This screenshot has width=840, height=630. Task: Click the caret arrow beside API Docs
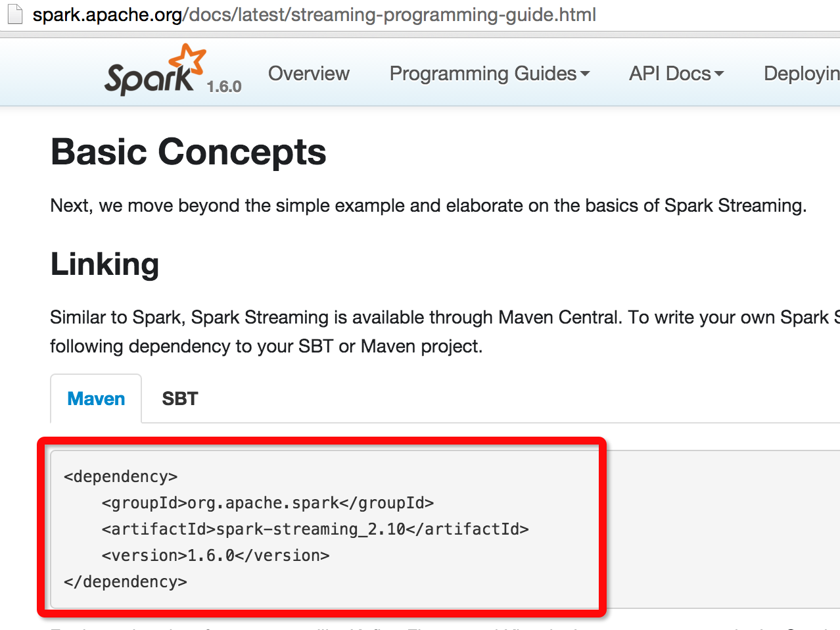click(719, 74)
